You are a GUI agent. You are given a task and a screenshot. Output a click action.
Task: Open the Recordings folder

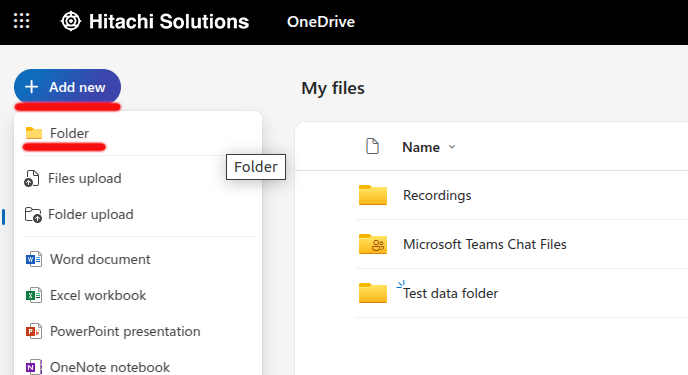[x=437, y=195]
